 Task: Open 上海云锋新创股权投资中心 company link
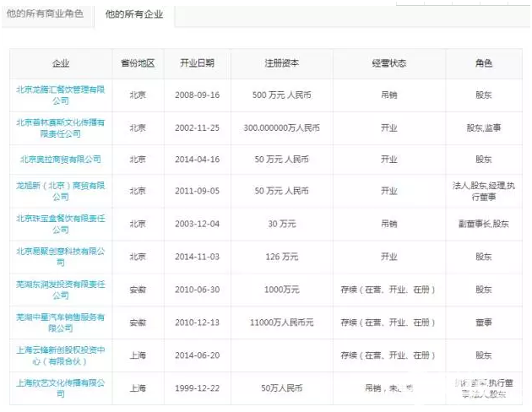point(61,355)
